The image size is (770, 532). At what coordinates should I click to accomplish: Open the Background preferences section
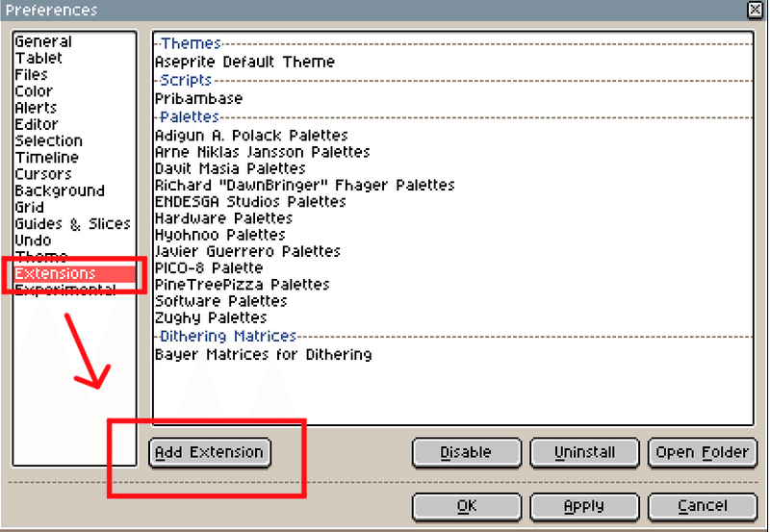[x=75, y=190]
